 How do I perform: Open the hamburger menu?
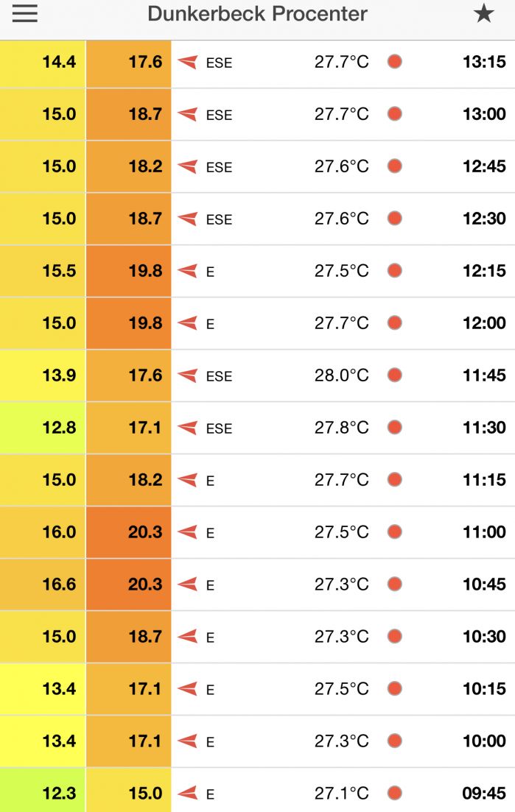[x=25, y=14]
